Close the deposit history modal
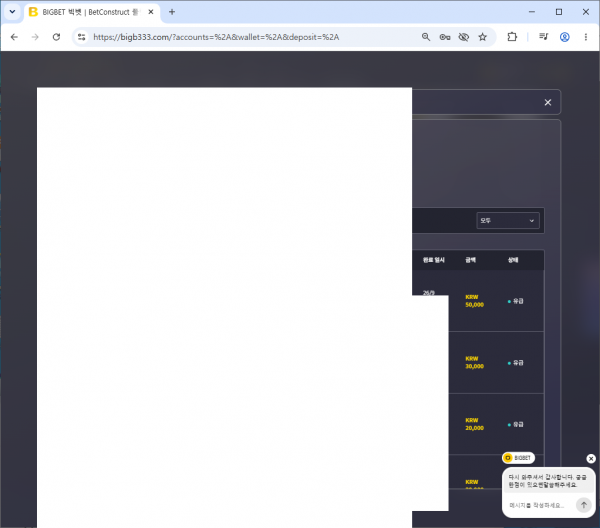 click(x=548, y=102)
